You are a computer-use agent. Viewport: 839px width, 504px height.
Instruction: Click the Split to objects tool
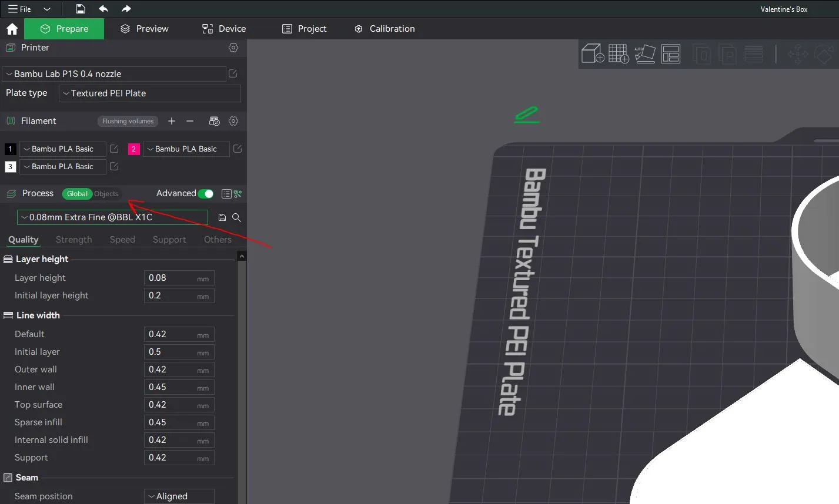[701, 53]
